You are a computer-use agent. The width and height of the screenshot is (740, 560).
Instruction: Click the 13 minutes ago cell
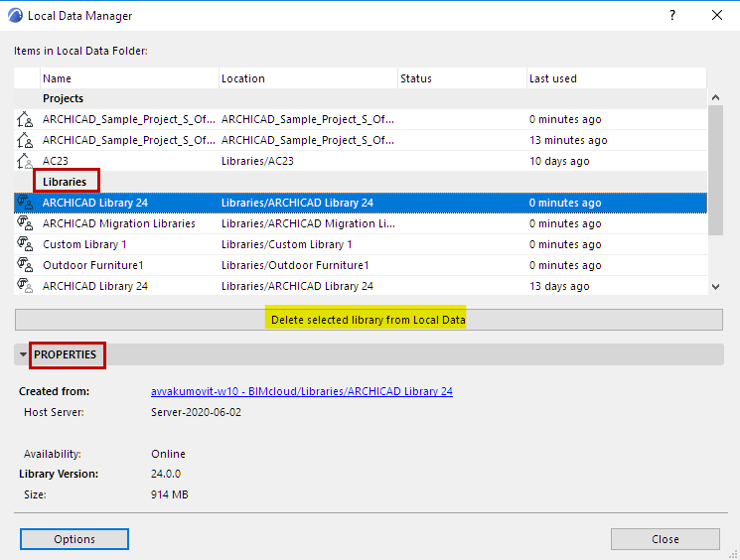(568, 140)
